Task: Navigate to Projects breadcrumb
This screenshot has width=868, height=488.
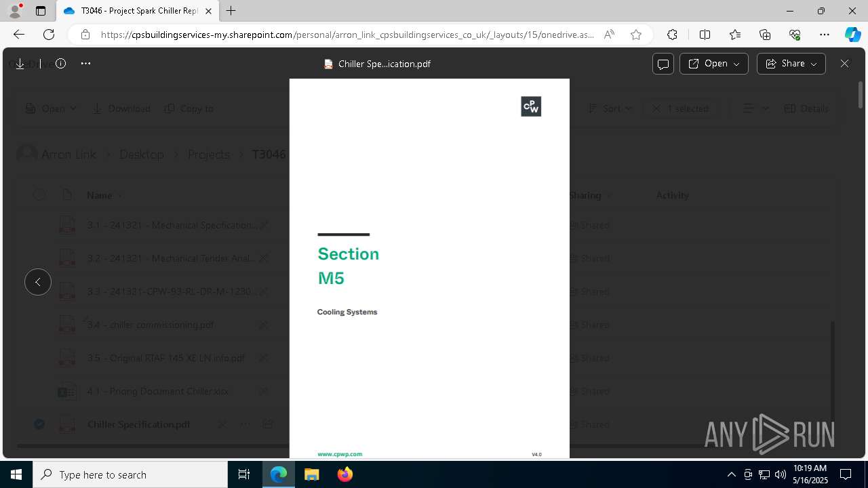Action: point(208,155)
